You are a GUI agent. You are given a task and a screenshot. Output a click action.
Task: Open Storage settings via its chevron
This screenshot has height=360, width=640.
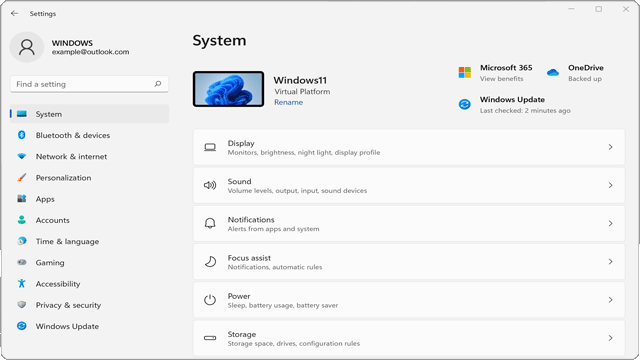coord(611,338)
